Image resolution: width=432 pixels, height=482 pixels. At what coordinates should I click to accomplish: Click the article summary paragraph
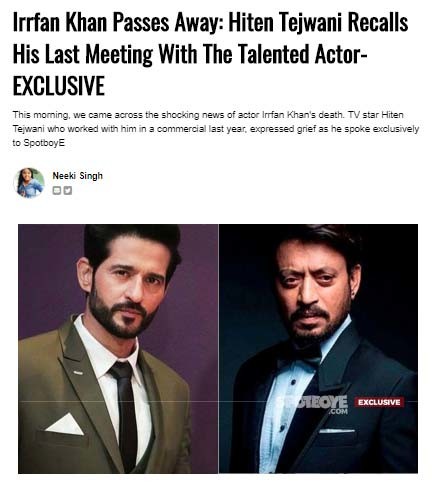point(216,129)
